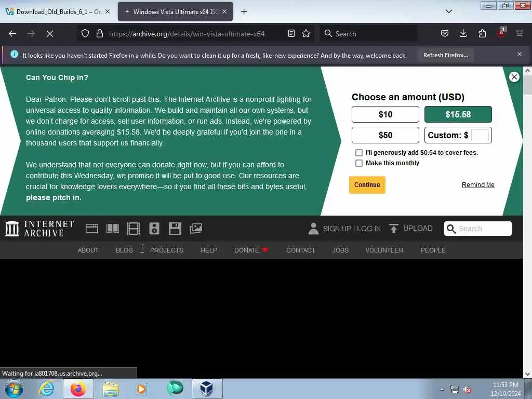532x399 pixels.
Task: Open PROJECTS nav menu item
Action: pyautogui.click(x=167, y=250)
